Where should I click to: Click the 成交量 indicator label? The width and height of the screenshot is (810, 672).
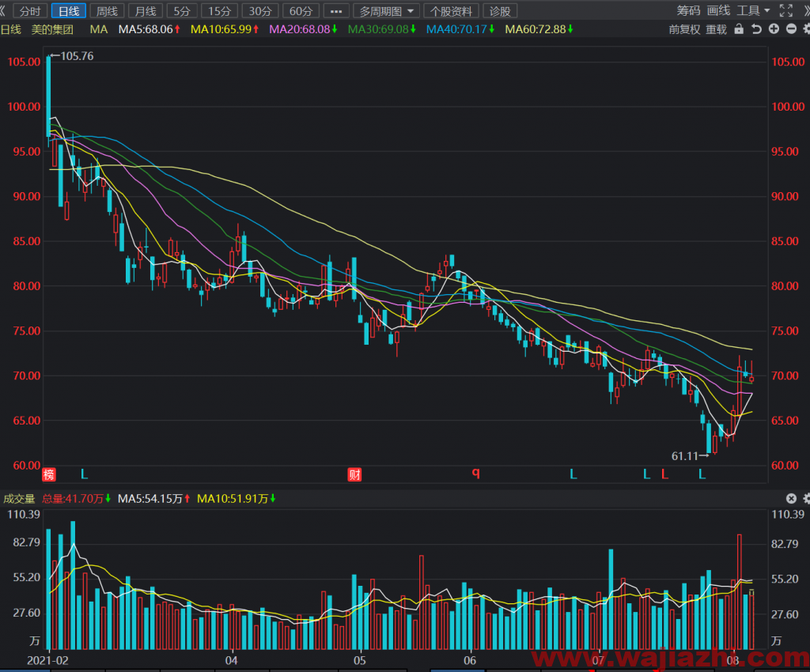coord(19,499)
